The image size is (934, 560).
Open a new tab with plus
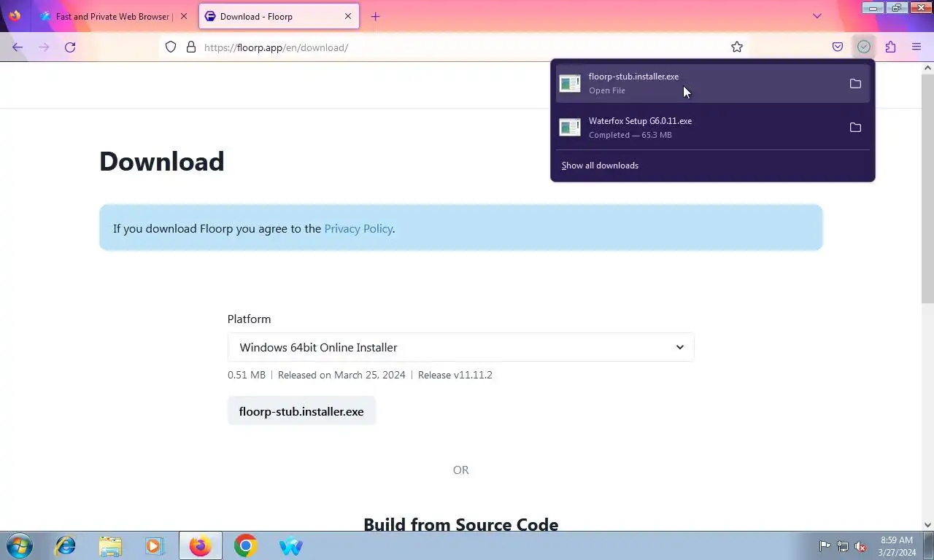(x=375, y=16)
